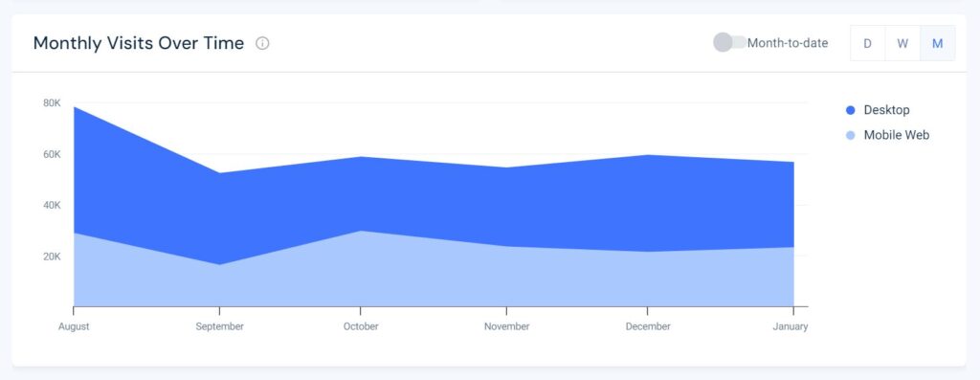Click the 80K y-axis label
The image size is (980, 380).
(x=52, y=103)
